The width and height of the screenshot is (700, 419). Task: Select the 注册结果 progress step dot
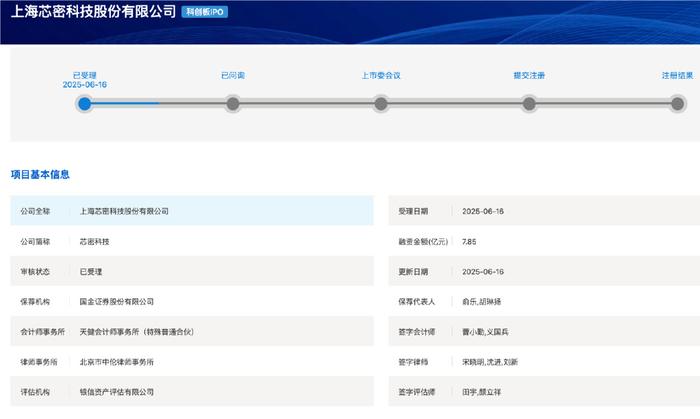677,104
